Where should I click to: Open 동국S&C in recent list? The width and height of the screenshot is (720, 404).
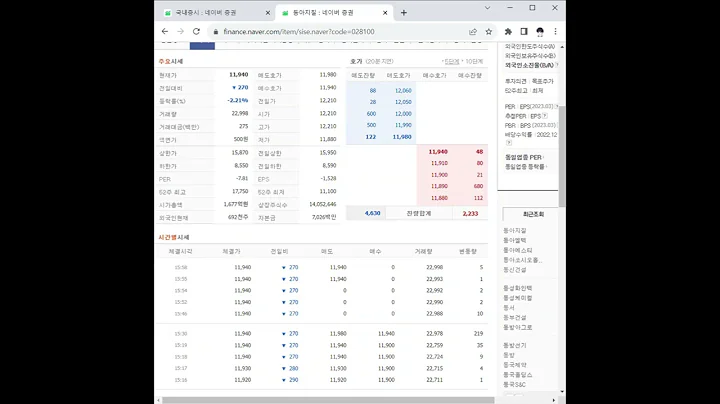(x=514, y=384)
